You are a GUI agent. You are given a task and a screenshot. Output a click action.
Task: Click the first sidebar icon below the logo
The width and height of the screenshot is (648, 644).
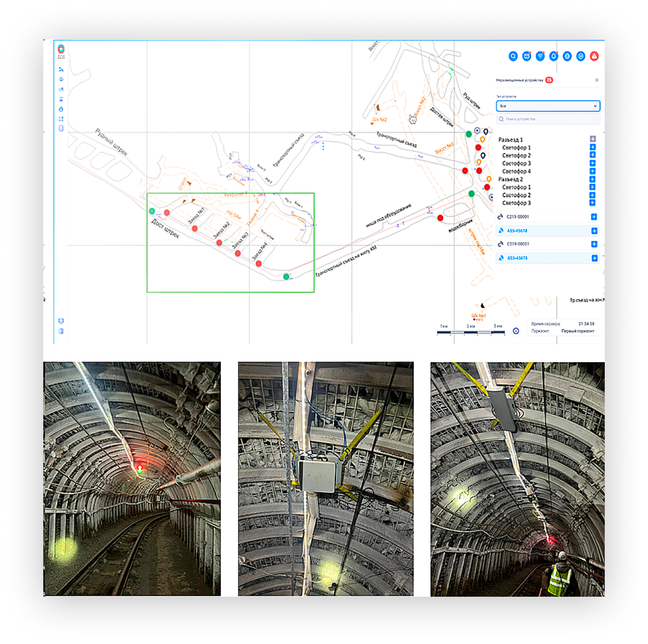61,69
